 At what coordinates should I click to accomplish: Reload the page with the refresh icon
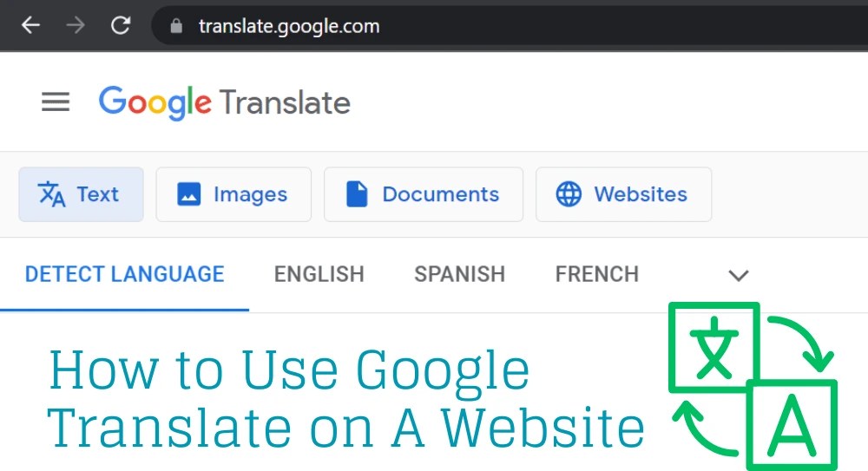coord(121,25)
